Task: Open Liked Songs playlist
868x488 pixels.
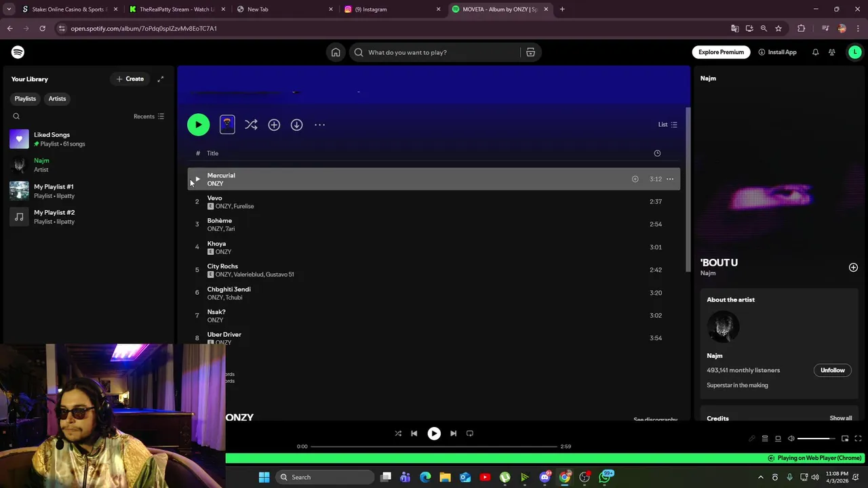Action: tap(88, 139)
